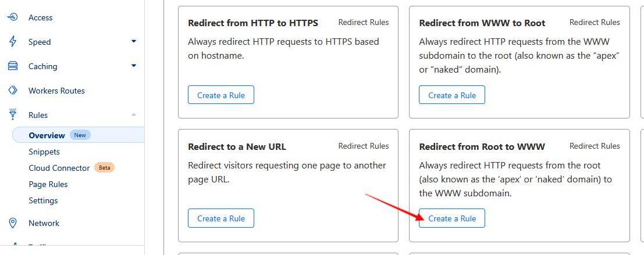This screenshot has height=255, width=644.
Task: Click the Workers Routes diamond icon
Action: (x=13, y=90)
